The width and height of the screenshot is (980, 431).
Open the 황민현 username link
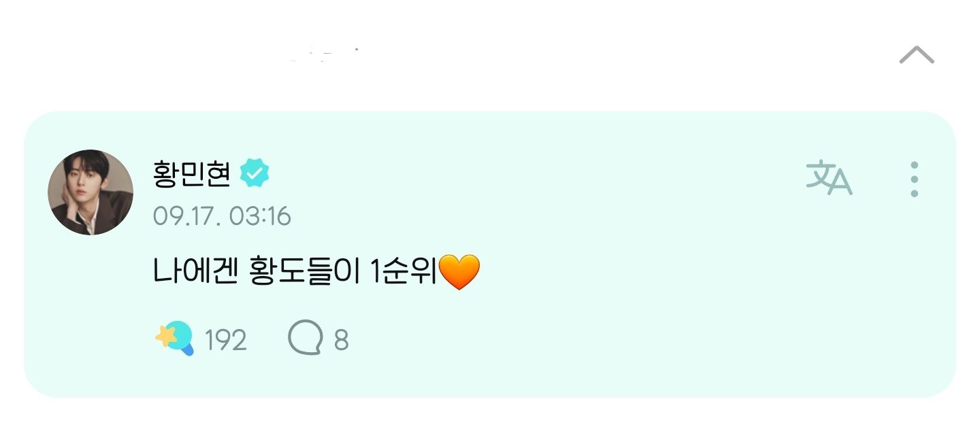pos(193,175)
